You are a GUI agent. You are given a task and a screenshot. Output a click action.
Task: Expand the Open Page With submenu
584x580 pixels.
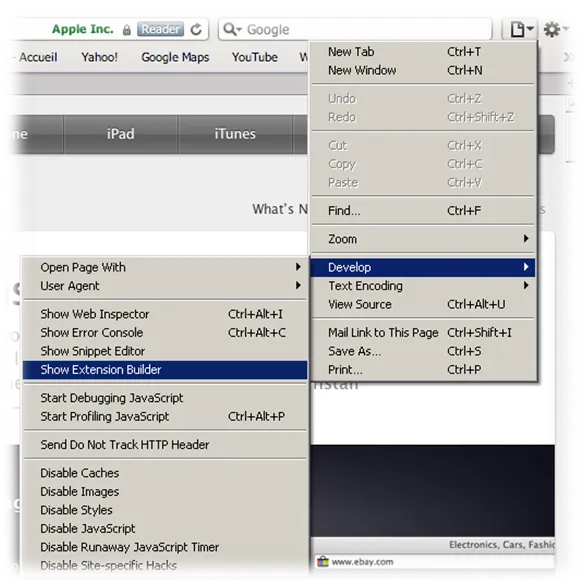point(165,267)
